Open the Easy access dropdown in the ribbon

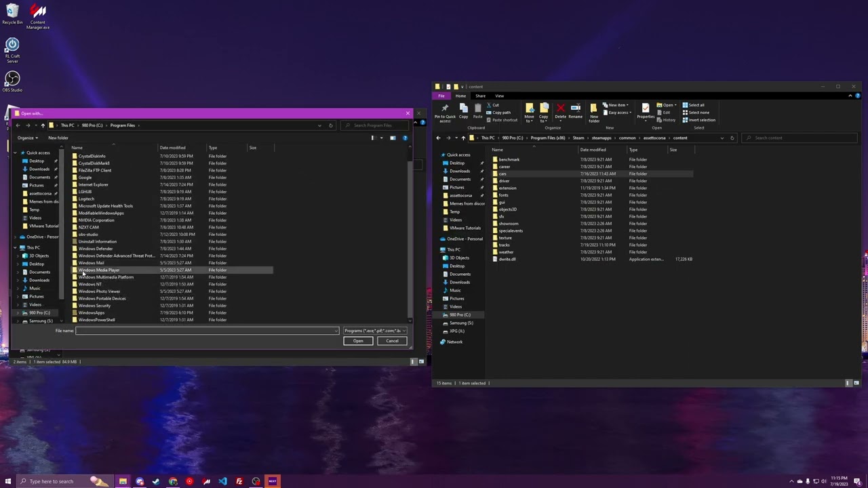pyautogui.click(x=618, y=113)
